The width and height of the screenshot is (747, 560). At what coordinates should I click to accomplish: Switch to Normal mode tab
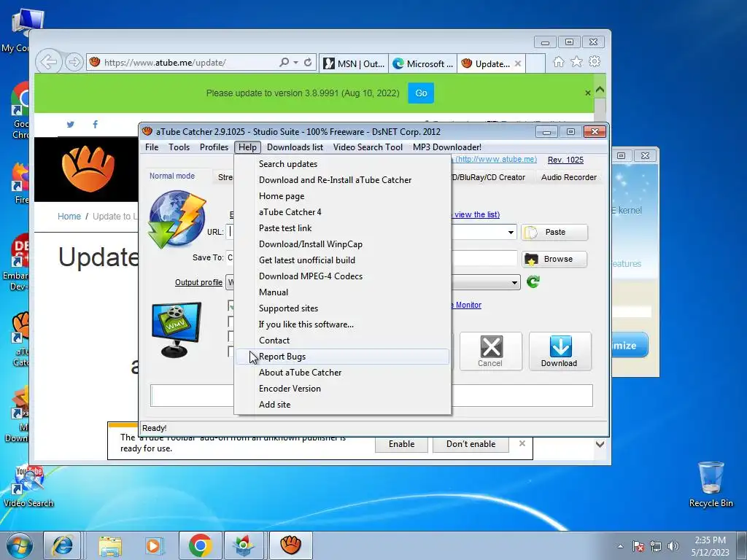[x=172, y=176]
